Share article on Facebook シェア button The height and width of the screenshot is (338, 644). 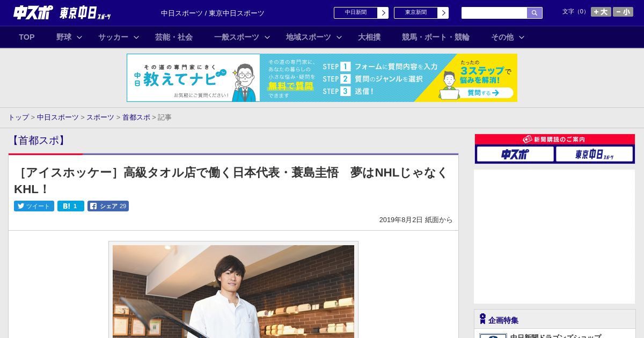click(108, 206)
